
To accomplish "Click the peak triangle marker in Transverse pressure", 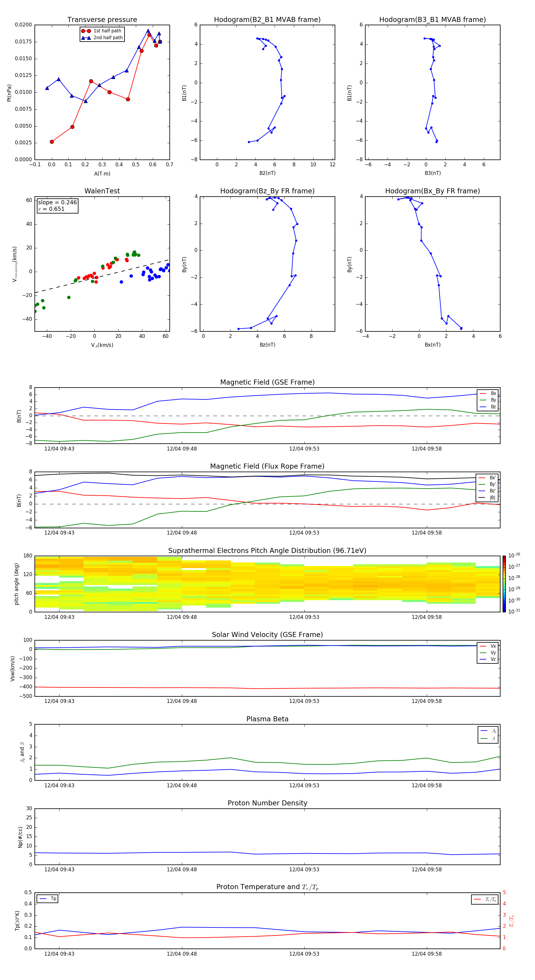I will click(x=148, y=31).
